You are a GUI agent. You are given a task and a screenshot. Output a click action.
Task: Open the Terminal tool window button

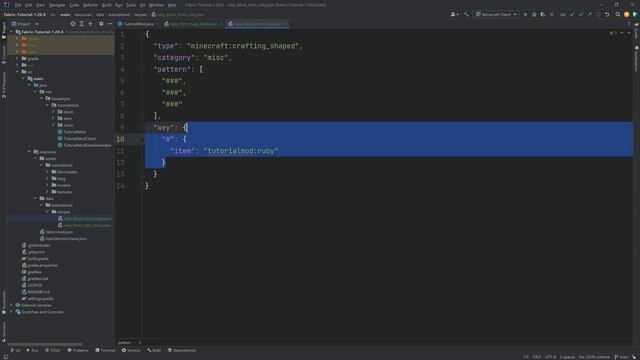[x=105, y=350]
